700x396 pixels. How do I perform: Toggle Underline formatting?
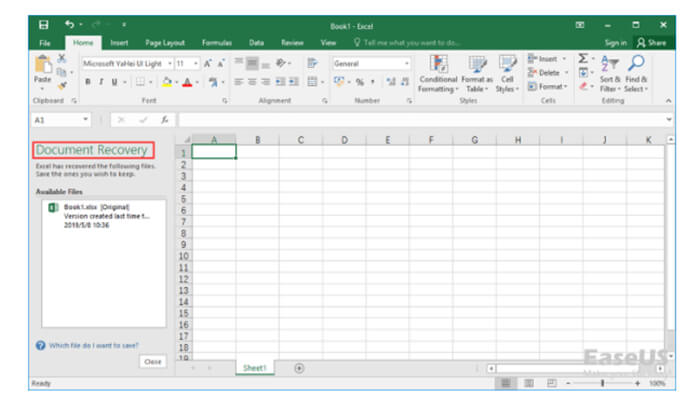point(114,82)
